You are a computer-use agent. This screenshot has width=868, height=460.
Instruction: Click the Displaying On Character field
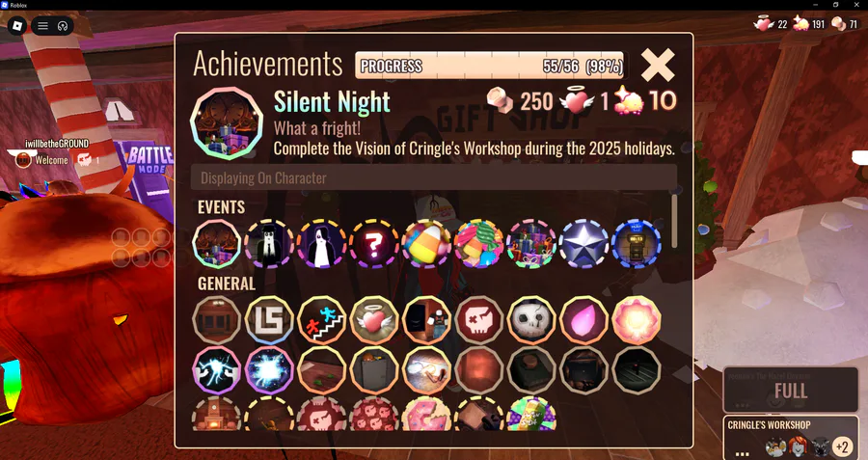click(433, 177)
